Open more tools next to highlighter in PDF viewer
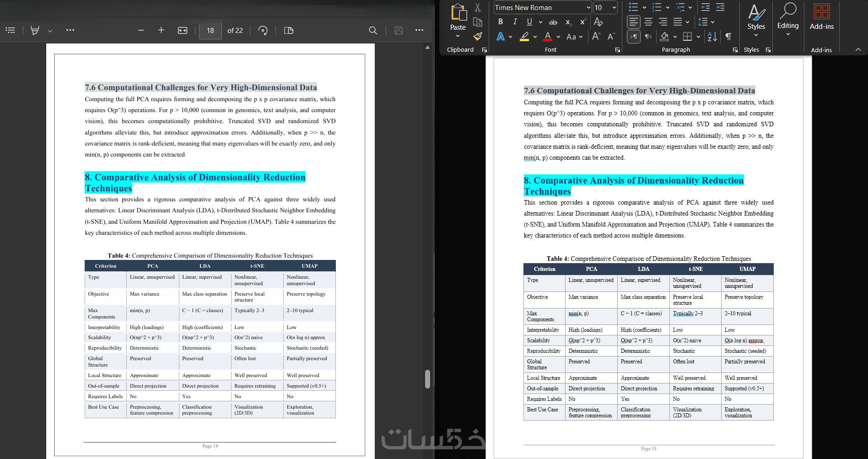The image size is (868, 459). [70, 30]
